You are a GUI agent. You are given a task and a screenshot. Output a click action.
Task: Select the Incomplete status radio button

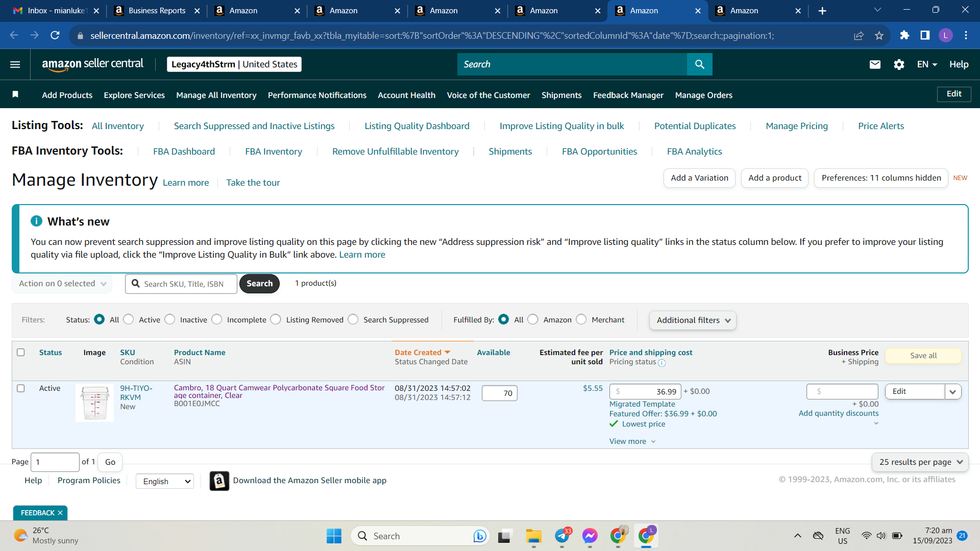tap(217, 319)
